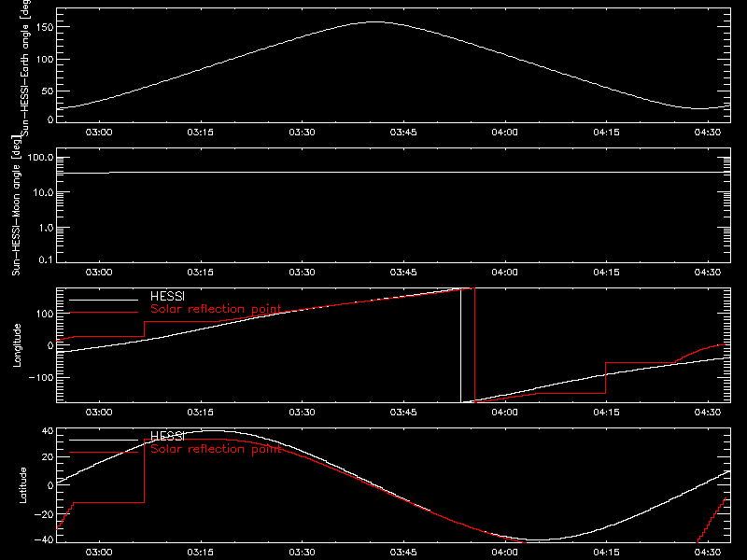This screenshot has width=747, height=560.
Task: Click the Sun-HESSI-Earth angle axis title
Action: 25,68
